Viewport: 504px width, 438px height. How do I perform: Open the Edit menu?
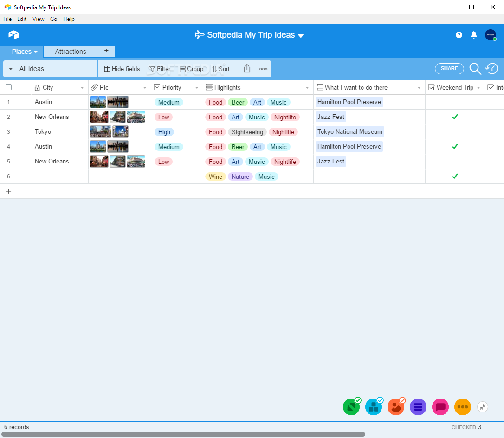22,19
